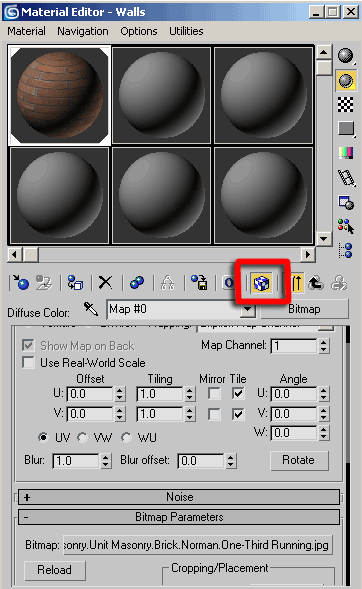Toggle Show End Result icon
Screen dimensions: 362x589
coord(296,282)
